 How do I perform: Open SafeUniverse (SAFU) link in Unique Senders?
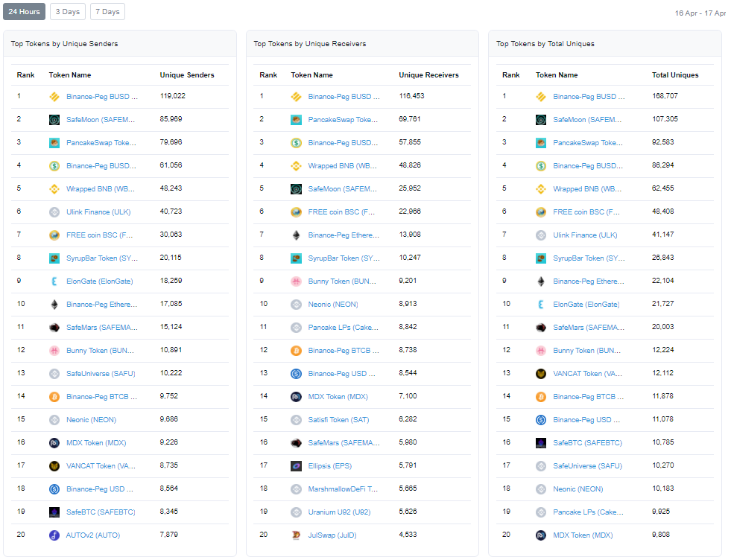(101, 373)
